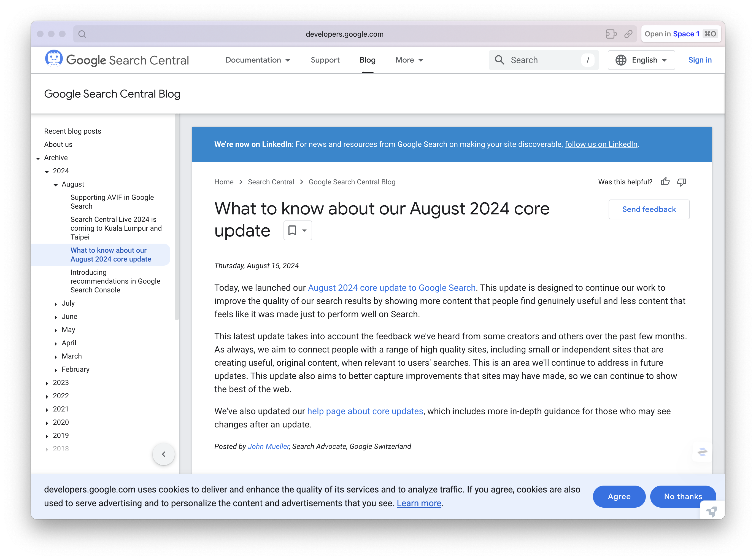Image resolution: width=756 pixels, height=560 pixels.
Task: Open Recent blog posts in sidebar
Action: coord(72,131)
